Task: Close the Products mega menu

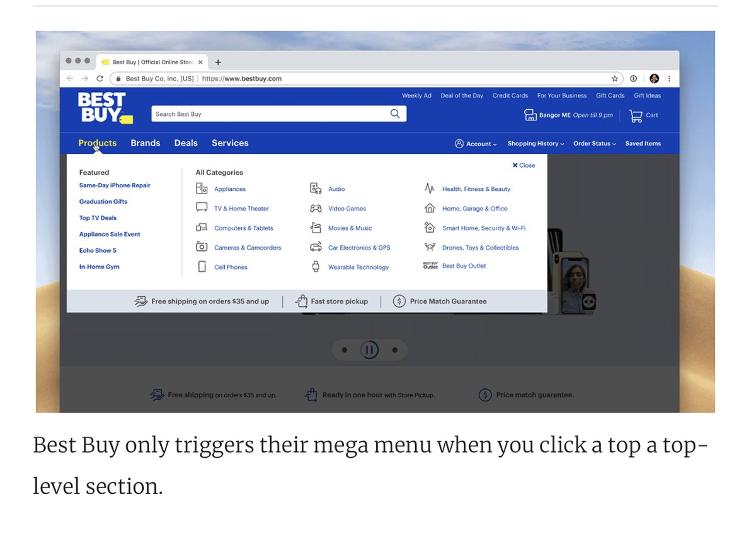Action: pos(524,165)
